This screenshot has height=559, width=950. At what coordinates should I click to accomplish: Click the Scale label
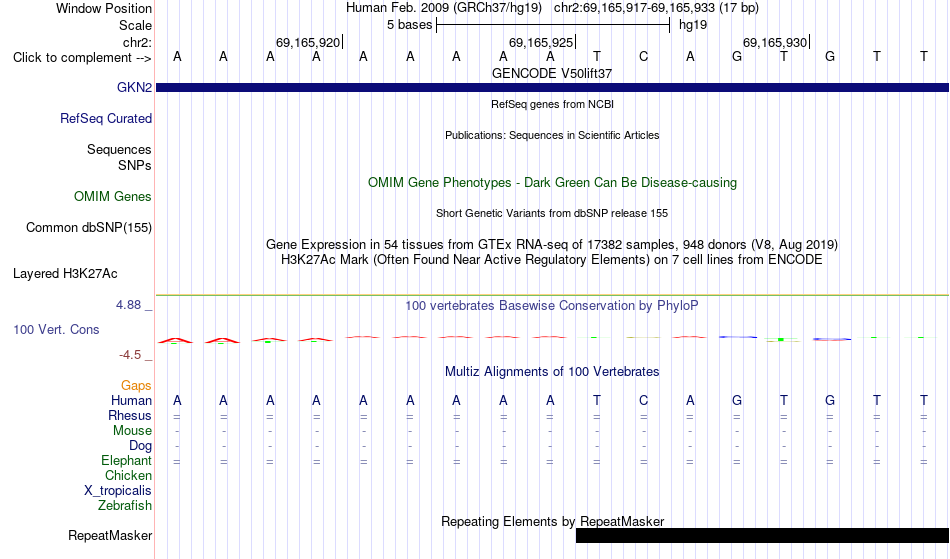tap(135, 25)
